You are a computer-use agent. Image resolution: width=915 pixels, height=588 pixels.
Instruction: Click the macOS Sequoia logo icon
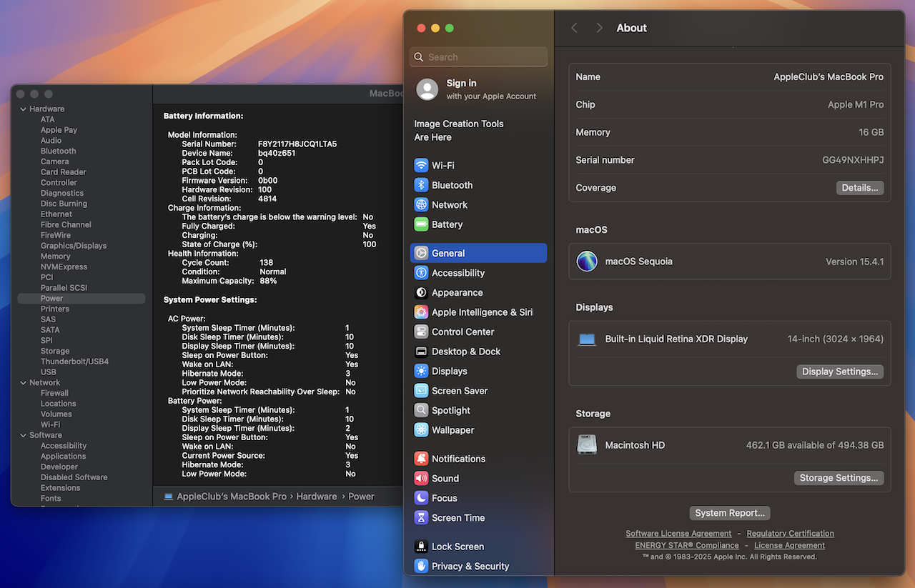587,261
